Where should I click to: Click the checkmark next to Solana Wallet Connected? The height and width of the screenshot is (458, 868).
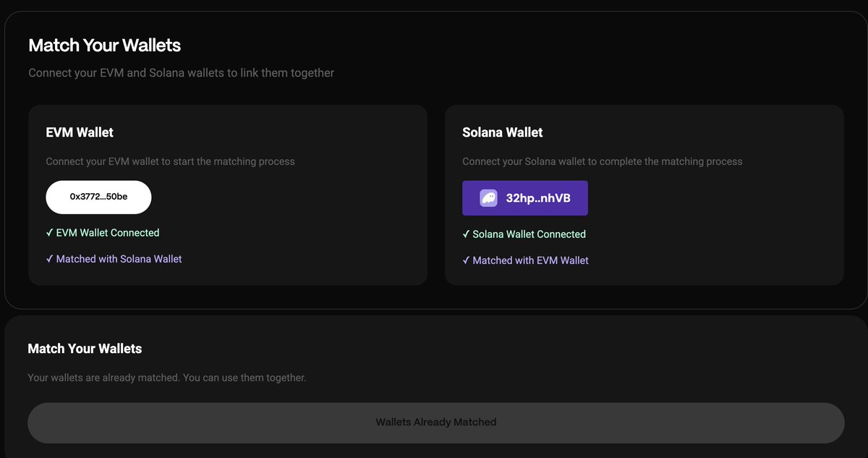pyautogui.click(x=466, y=234)
